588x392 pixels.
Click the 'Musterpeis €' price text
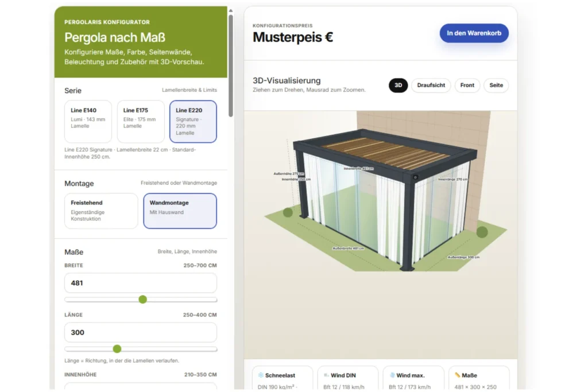coord(293,37)
